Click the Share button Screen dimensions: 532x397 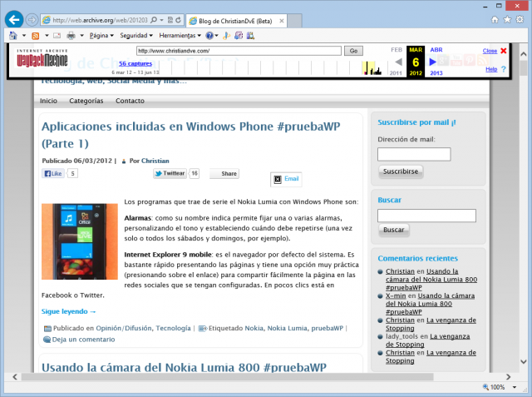(224, 174)
